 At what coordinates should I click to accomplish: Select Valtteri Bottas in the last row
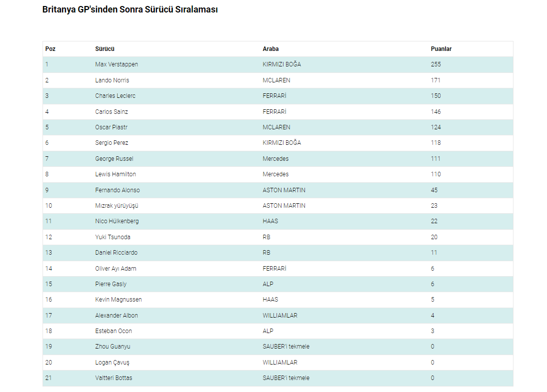coord(113,378)
